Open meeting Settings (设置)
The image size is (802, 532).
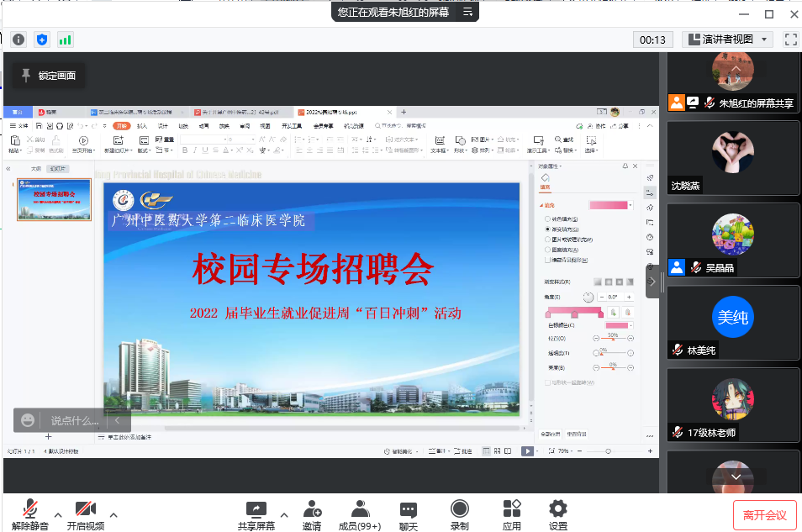[x=557, y=514]
